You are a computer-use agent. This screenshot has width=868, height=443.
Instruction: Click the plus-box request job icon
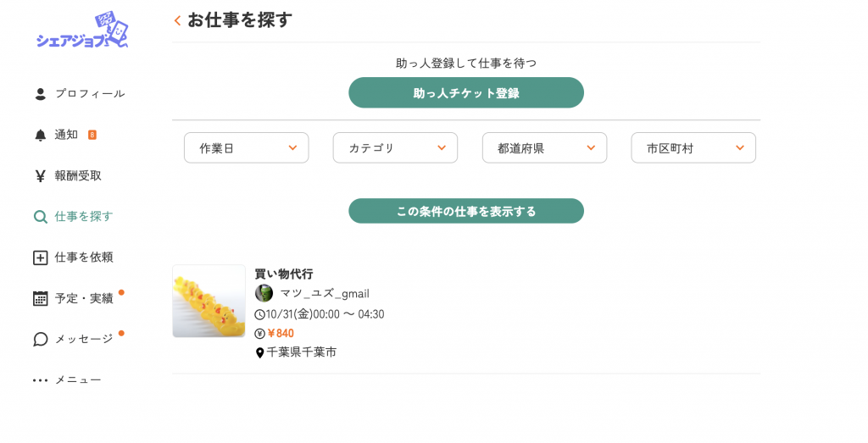click(40, 257)
